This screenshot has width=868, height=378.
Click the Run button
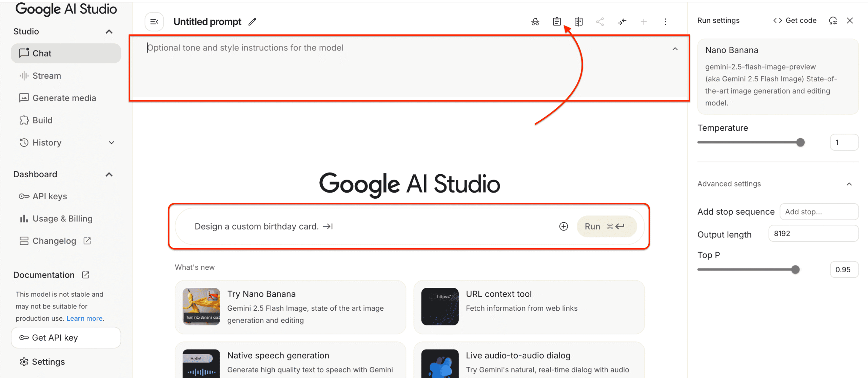(606, 226)
